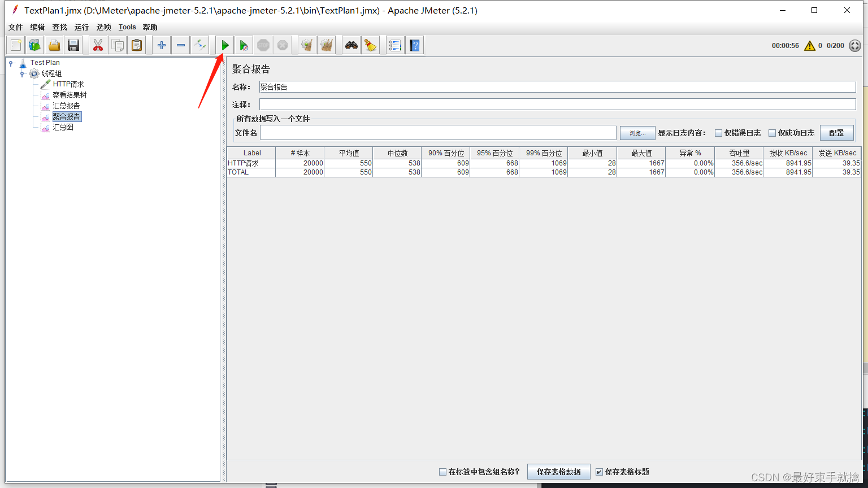The height and width of the screenshot is (488, 868).
Task: Open the log viewer warning triangle
Action: click(x=810, y=46)
